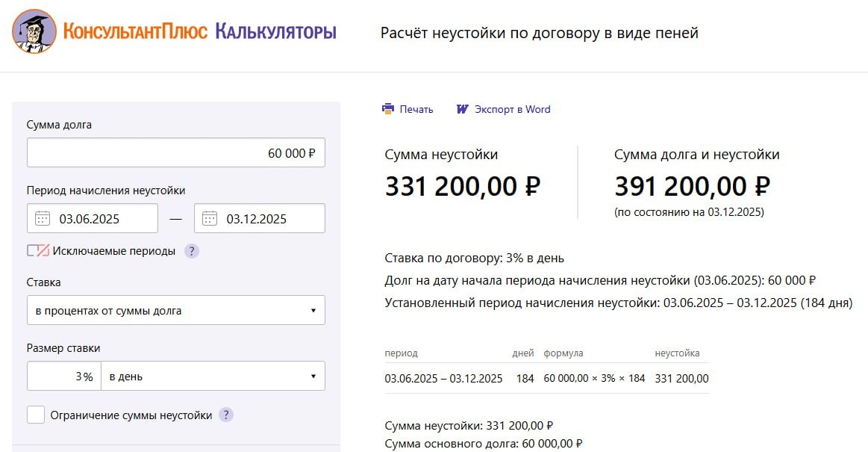
Task: Enable the Исключаемые периоды checkbox
Action: click(x=34, y=251)
